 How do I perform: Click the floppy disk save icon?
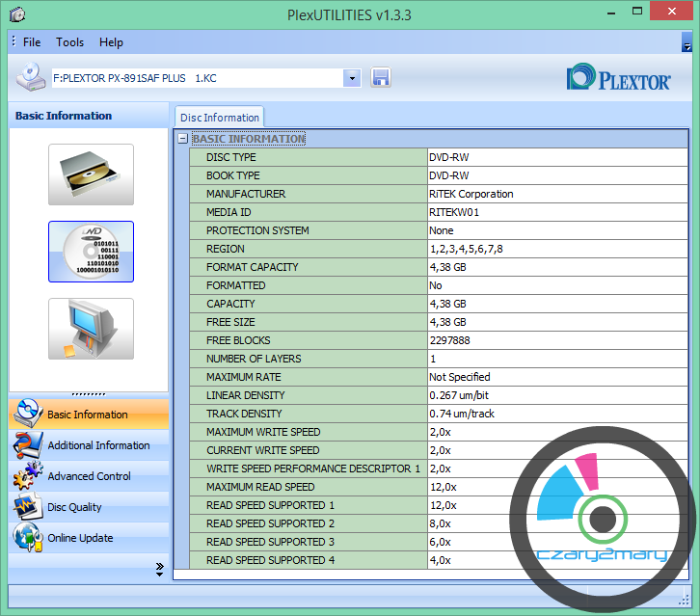[x=380, y=77]
